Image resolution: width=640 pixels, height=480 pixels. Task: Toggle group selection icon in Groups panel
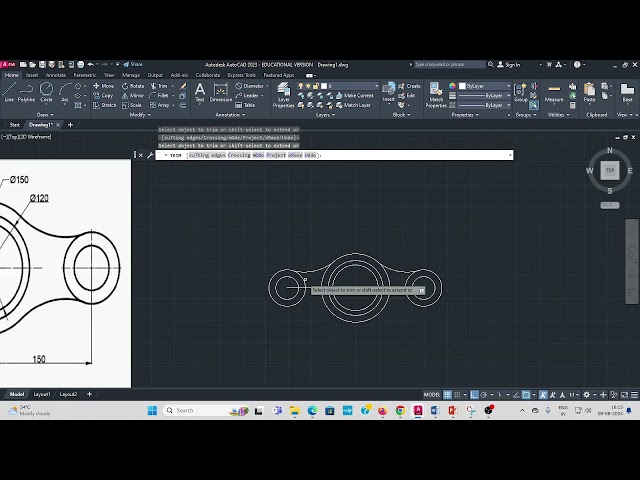pyautogui.click(x=534, y=105)
